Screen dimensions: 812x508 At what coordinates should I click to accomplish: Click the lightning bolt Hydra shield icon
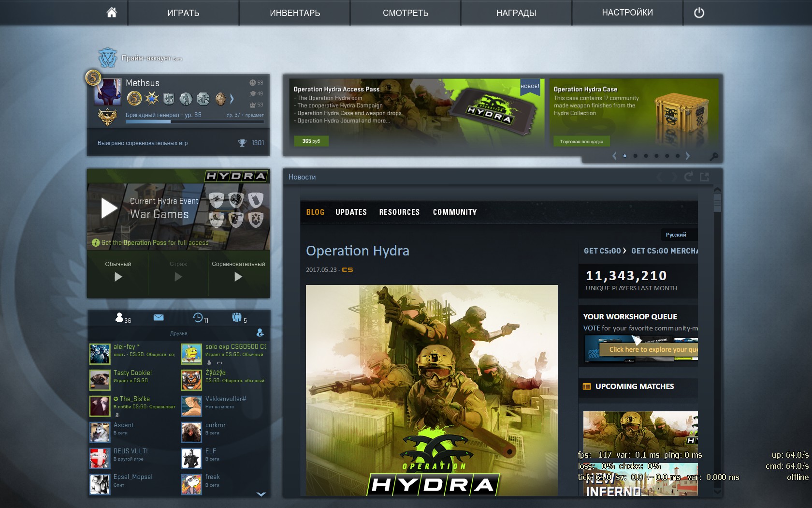point(217,200)
